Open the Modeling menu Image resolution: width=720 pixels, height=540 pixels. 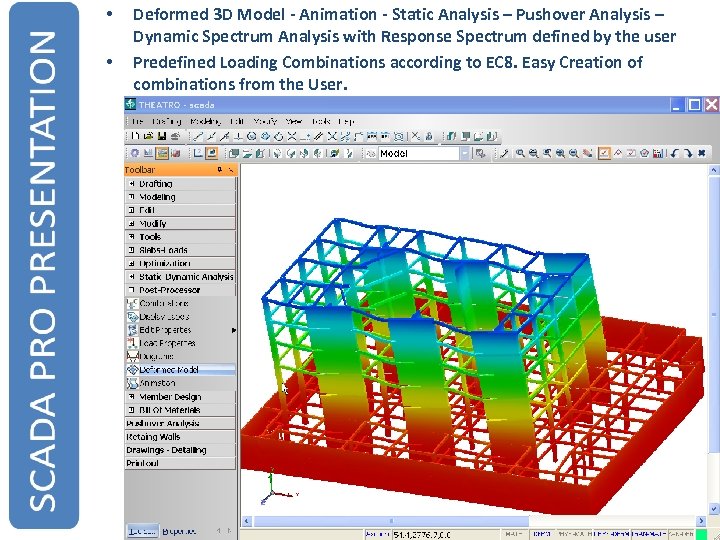(x=205, y=121)
